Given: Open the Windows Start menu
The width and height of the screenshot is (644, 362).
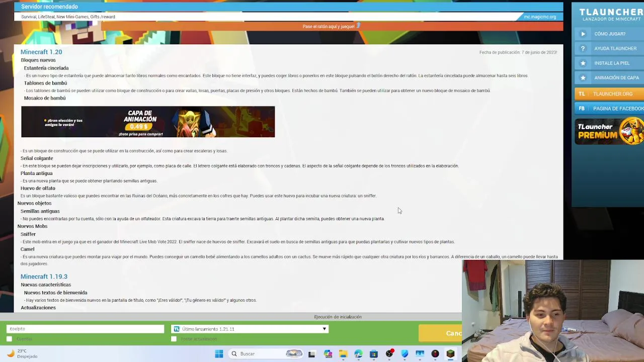Looking at the screenshot, I should point(219,354).
